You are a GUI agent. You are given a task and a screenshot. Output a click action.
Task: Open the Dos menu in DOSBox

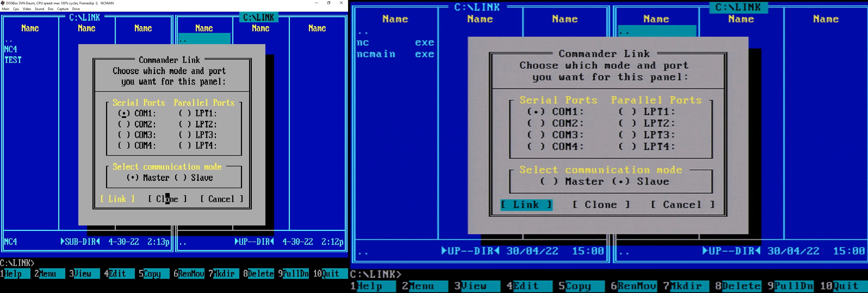51,9
